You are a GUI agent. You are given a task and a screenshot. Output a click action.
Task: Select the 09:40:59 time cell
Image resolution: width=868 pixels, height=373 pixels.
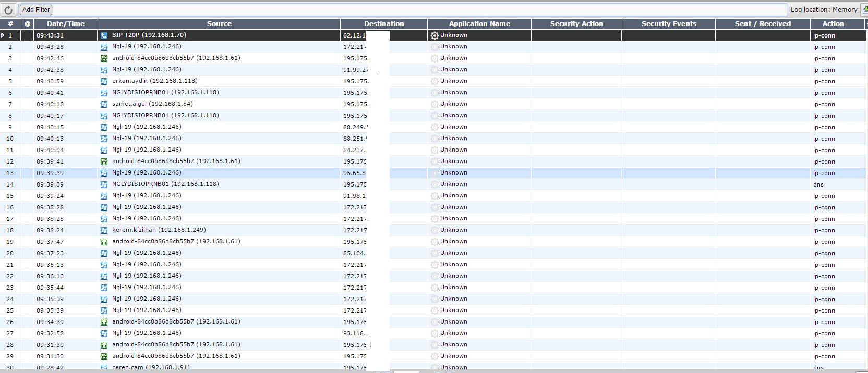pos(50,81)
